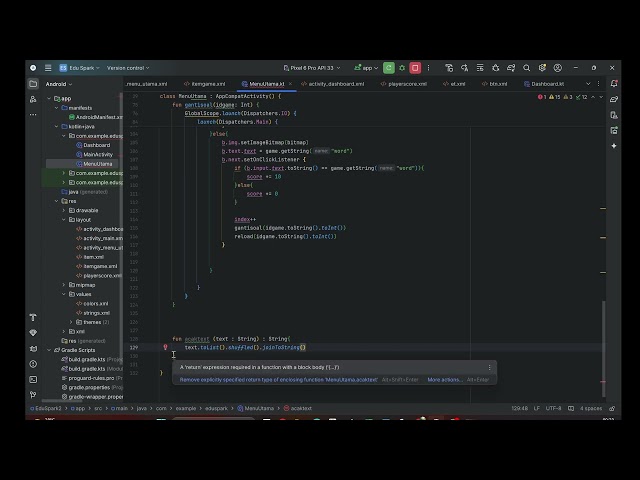Open the App Quality Insights gem icon
The height and width of the screenshot is (480, 640).
(x=33, y=333)
